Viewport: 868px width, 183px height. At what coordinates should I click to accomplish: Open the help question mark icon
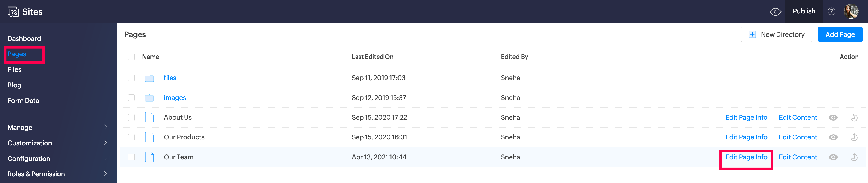[831, 11]
